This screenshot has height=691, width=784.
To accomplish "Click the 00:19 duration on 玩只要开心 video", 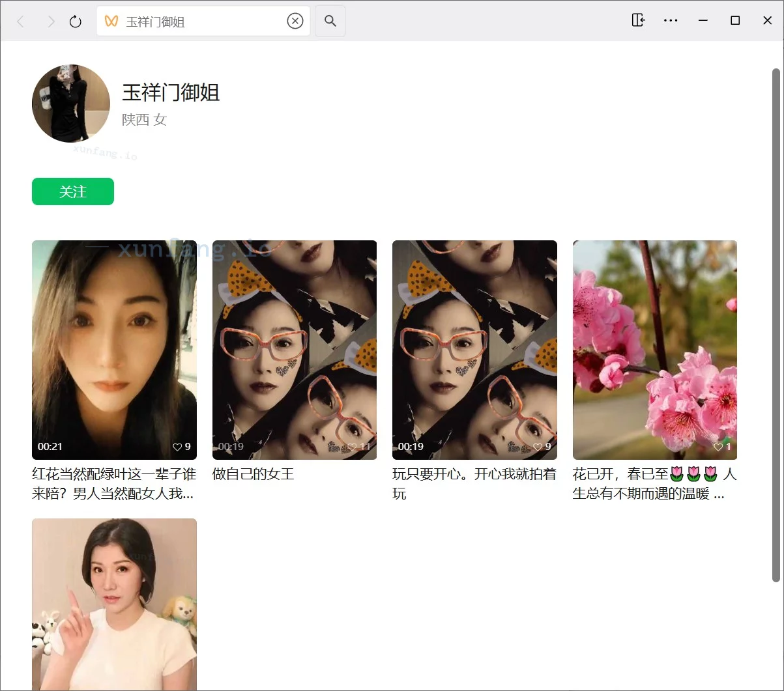I will click(x=411, y=447).
